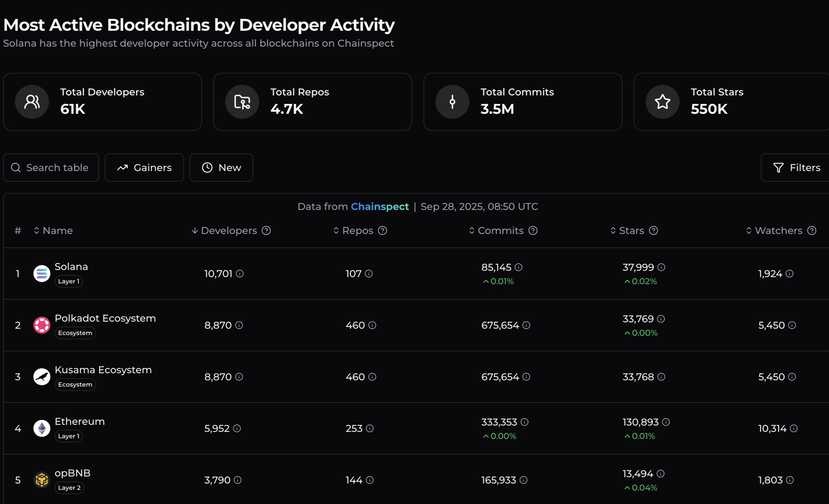Click the opBNB logo icon

coord(42,480)
